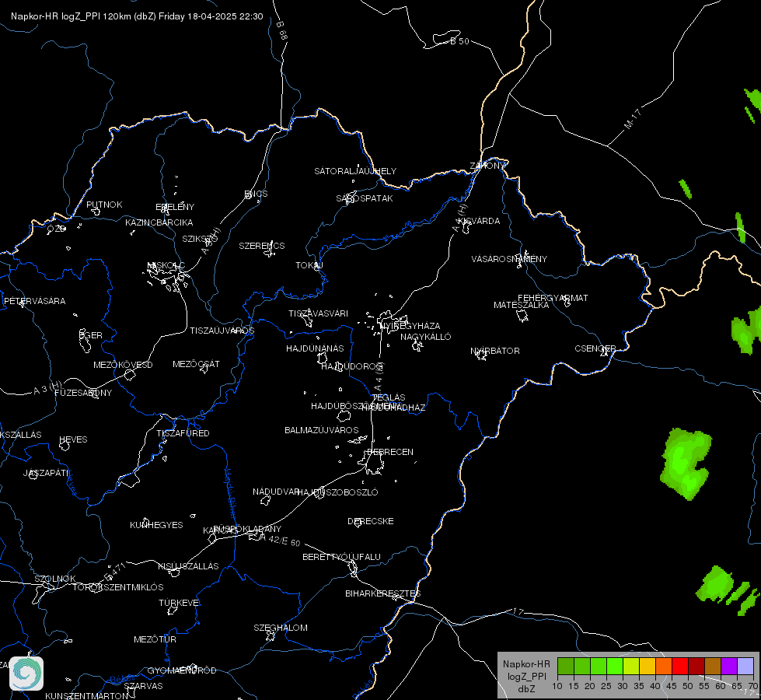
Task: Click the KUNSZENTMÁRTON label
Action: (87, 695)
